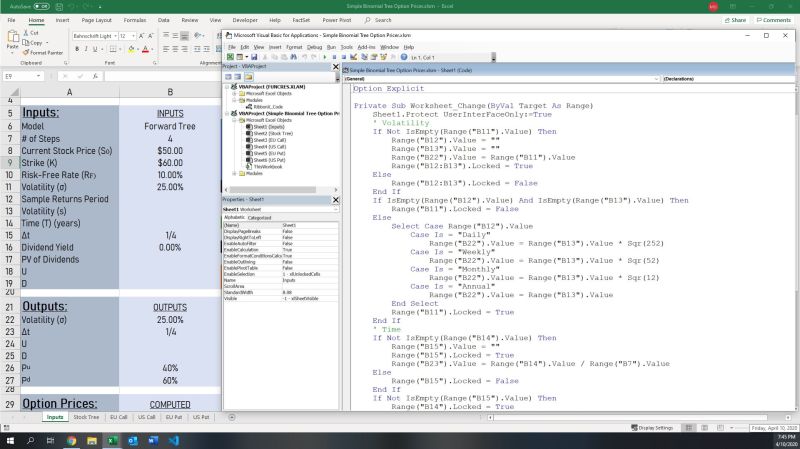800x449 pixels.
Task: Switch to Categorized tab in Properties pane
Action: 259,217
